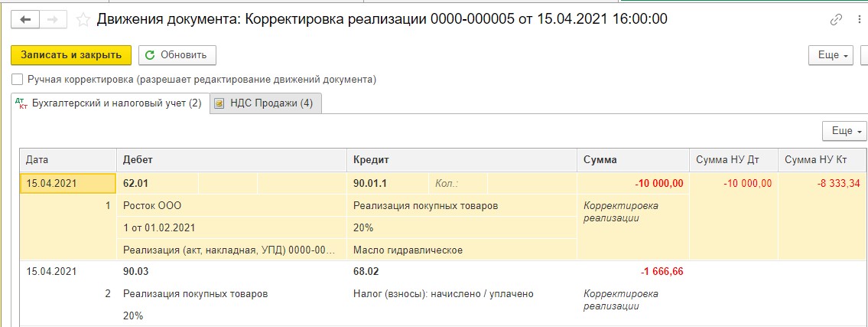Click the НДС Продажи register icon
The width and height of the screenshot is (868, 327).
pyautogui.click(x=220, y=103)
